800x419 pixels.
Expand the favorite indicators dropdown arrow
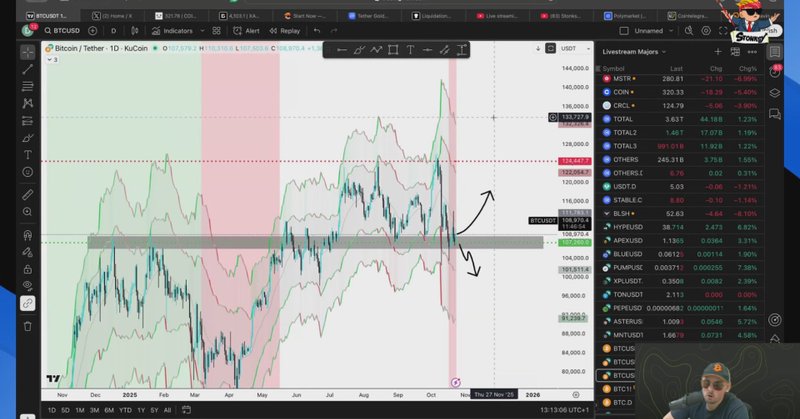[x=203, y=31]
